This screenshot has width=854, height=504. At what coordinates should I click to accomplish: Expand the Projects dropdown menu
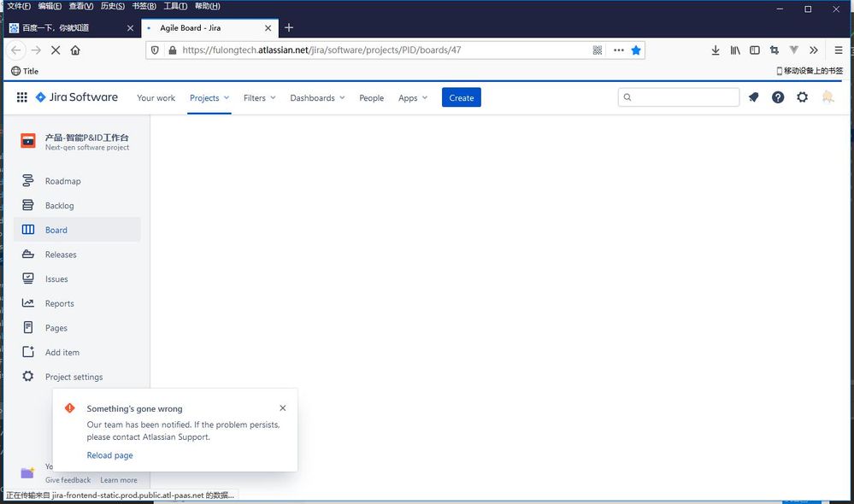click(x=209, y=97)
